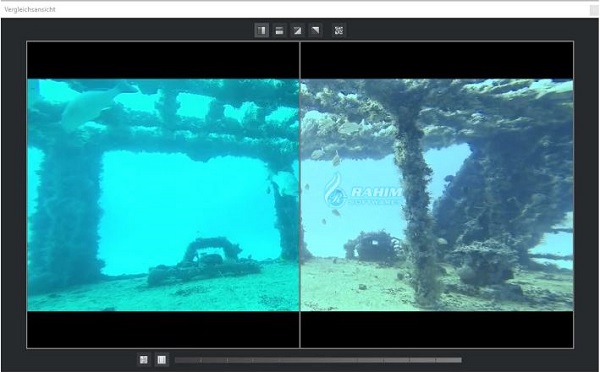Choose the diagonal split with the upper-right half light
Image resolution: width=600 pixels, height=372 pixels.
[x=315, y=30]
